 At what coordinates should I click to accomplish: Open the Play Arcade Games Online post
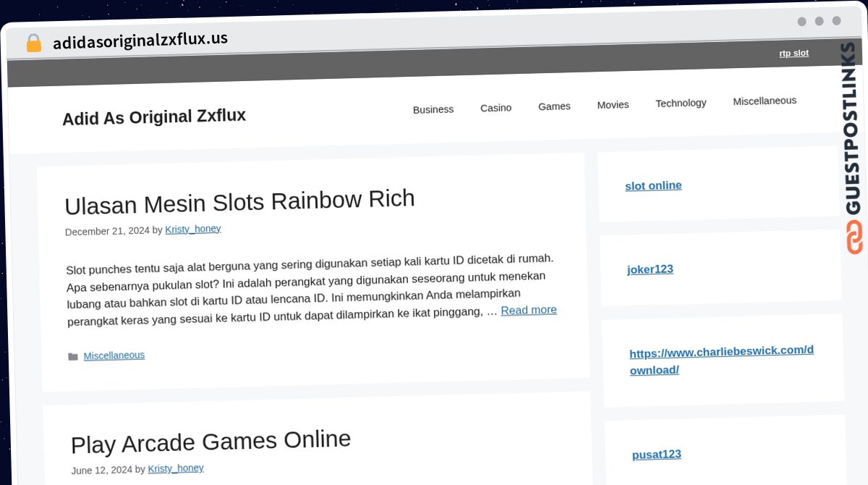pos(211,442)
